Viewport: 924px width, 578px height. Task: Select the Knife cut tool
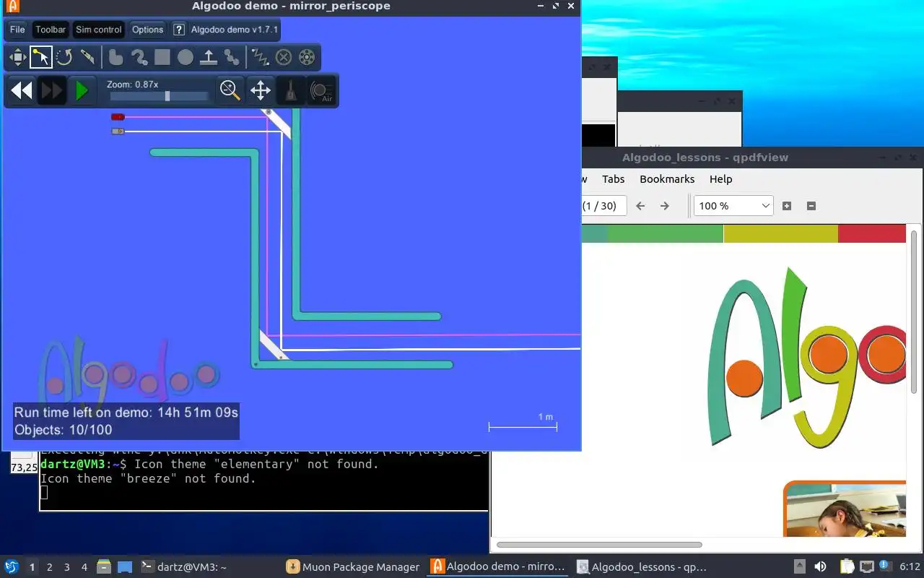coord(87,57)
